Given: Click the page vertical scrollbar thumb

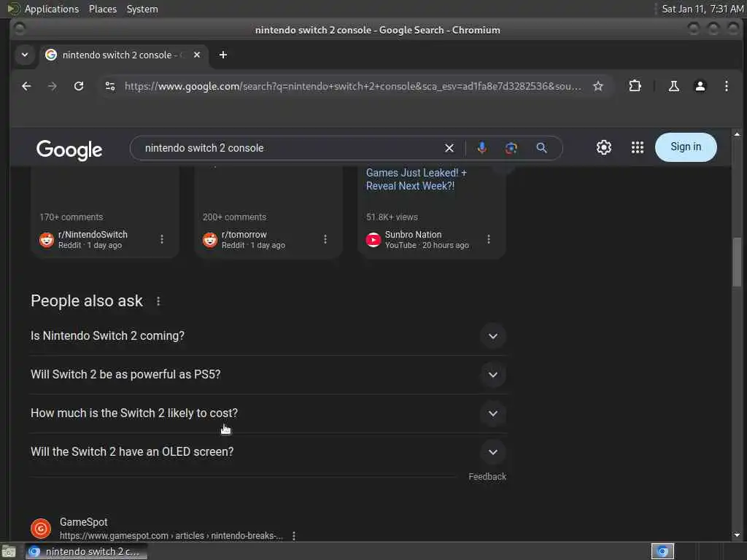Looking at the screenshot, I should 737,262.
